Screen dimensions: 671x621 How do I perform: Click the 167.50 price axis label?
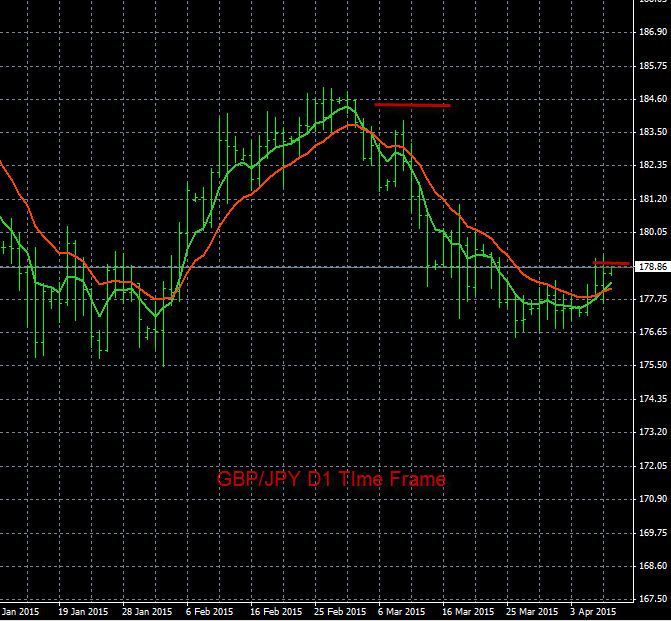pyautogui.click(x=653, y=599)
